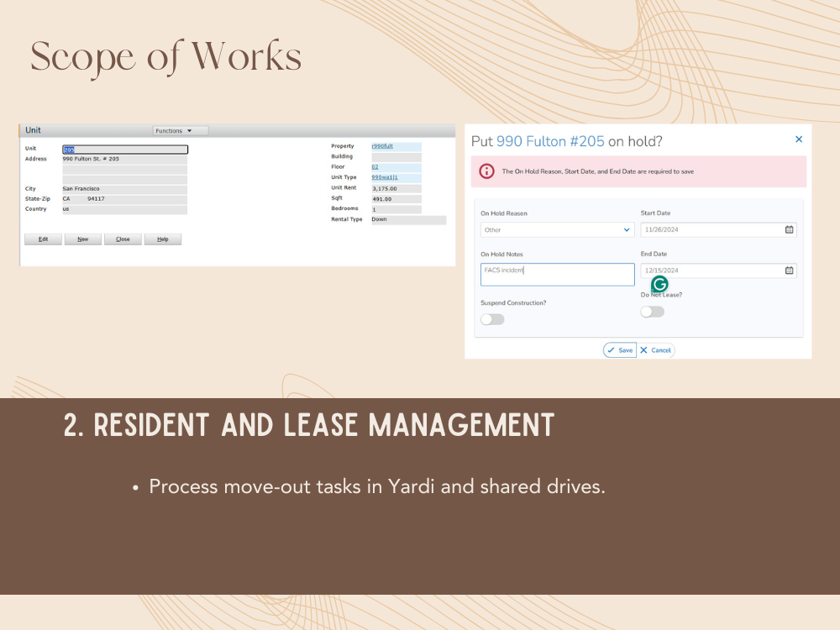The height and width of the screenshot is (630, 840).
Task: Click the City field San Francisco
Action: tap(125, 189)
